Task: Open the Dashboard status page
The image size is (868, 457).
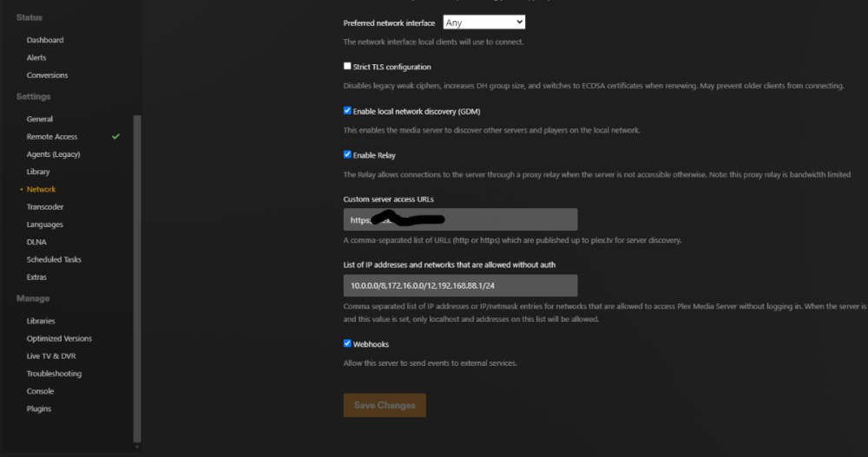Action: click(45, 40)
